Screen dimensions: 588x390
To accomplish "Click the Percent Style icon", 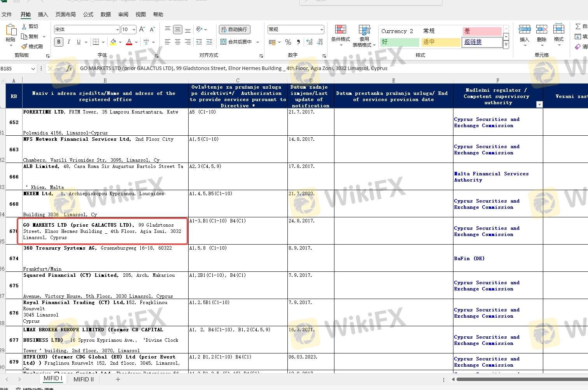I will coord(288,42).
